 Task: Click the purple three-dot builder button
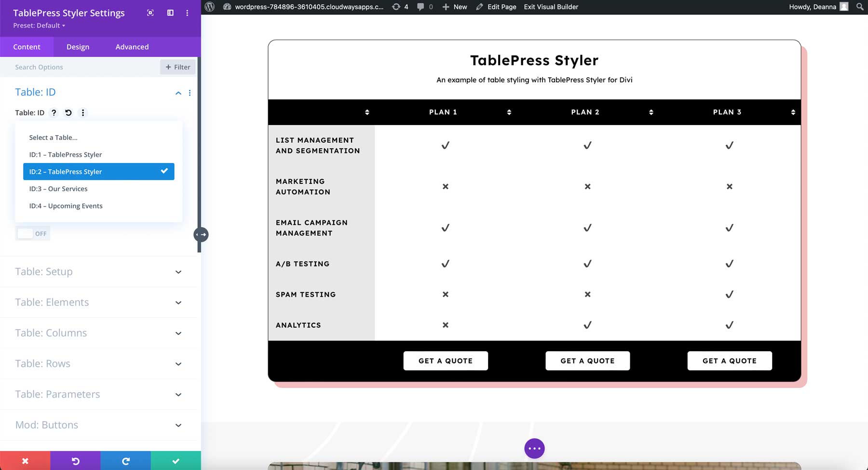click(534, 448)
